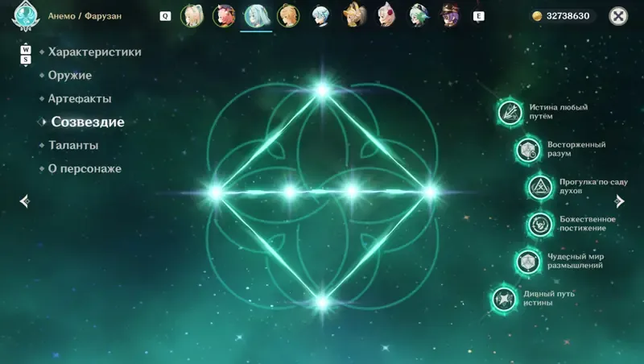The image size is (644, 364).
Task: Switch to the previous character with left arrow
Action: click(x=25, y=201)
